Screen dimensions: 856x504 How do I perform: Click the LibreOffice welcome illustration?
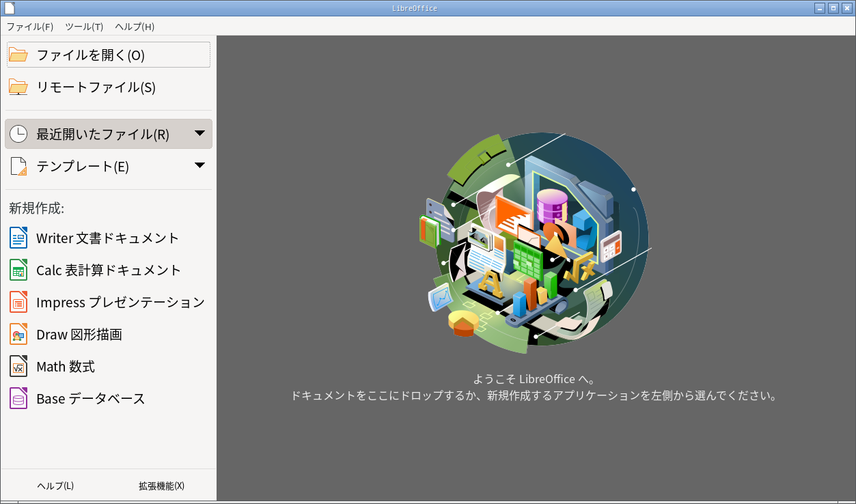click(x=535, y=242)
